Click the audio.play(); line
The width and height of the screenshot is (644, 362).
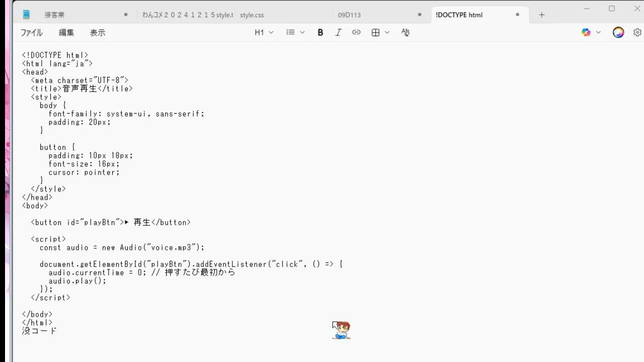click(x=77, y=281)
